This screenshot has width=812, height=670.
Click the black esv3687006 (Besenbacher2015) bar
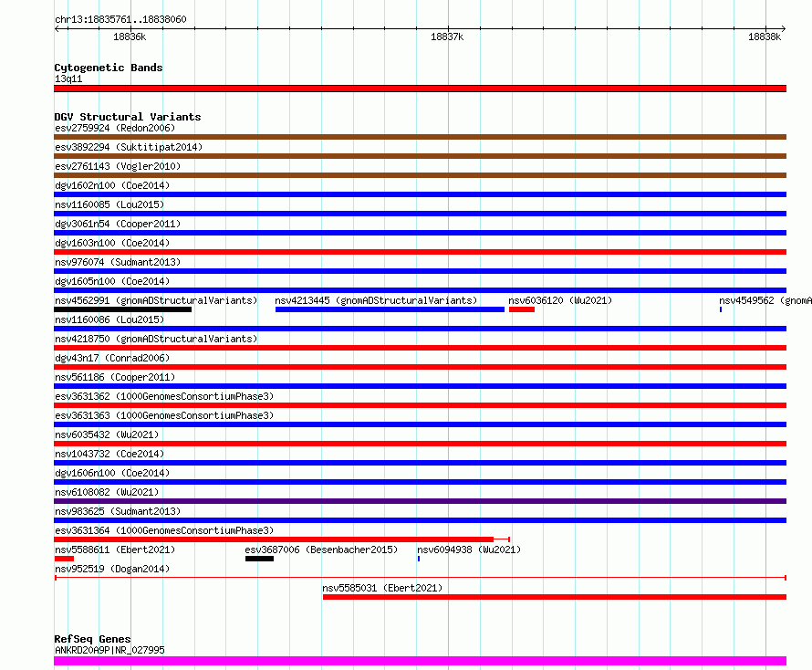pos(259,559)
